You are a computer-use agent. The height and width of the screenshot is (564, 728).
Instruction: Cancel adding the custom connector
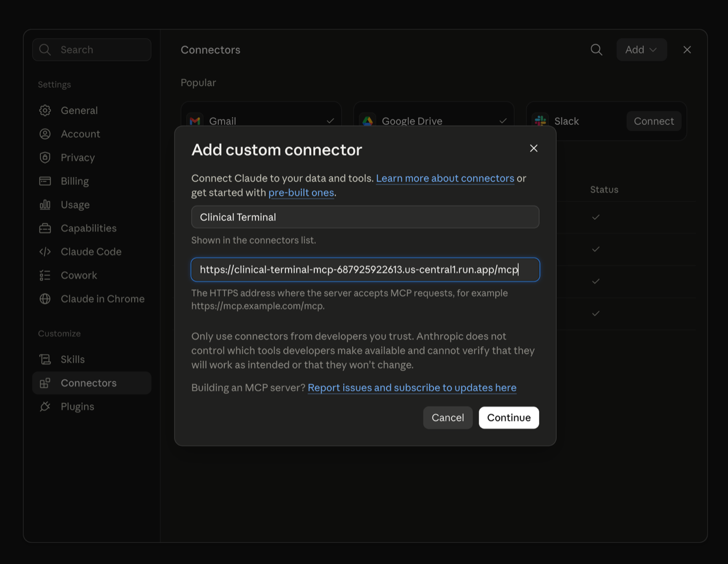point(448,418)
